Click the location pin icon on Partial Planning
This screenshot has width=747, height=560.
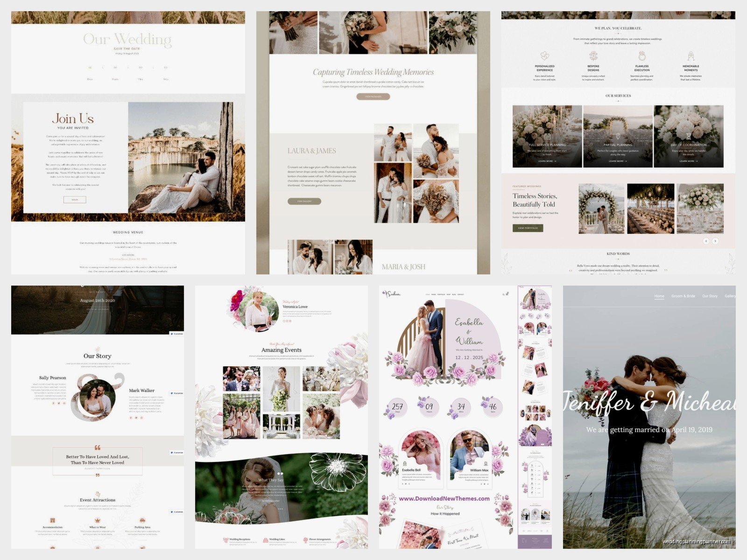point(618,137)
